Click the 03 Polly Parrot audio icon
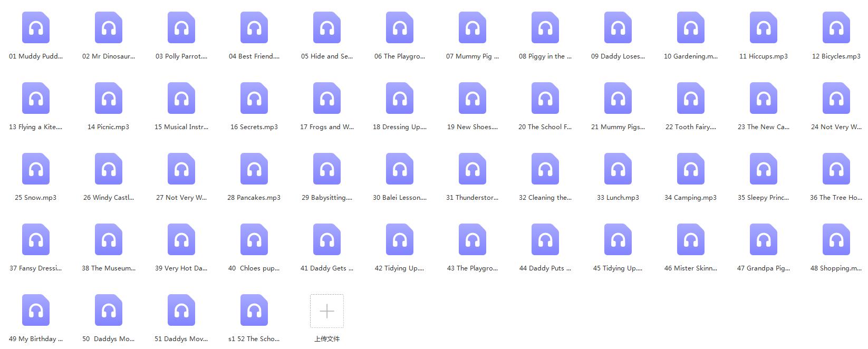The height and width of the screenshot is (349, 868). click(181, 27)
